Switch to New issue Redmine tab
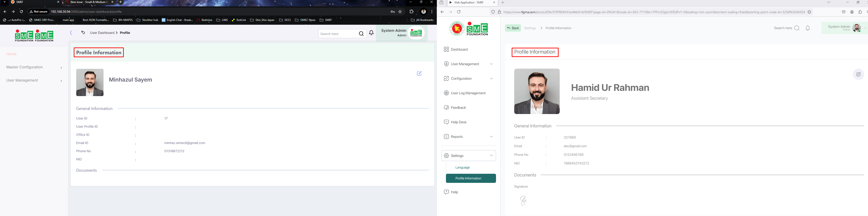Screen dimensions: 868x216 click(x=89, y=2)
